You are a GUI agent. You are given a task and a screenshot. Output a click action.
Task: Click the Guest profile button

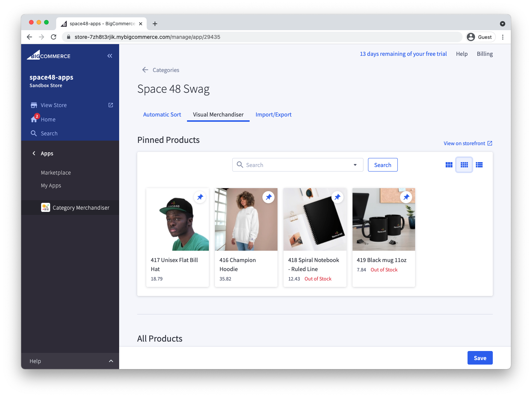tap(481, 37)
